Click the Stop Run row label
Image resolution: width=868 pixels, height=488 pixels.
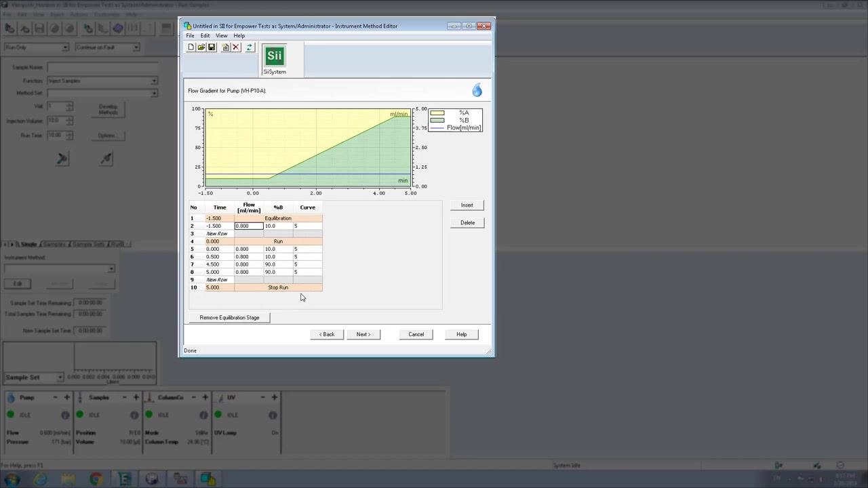click(278, 287)
